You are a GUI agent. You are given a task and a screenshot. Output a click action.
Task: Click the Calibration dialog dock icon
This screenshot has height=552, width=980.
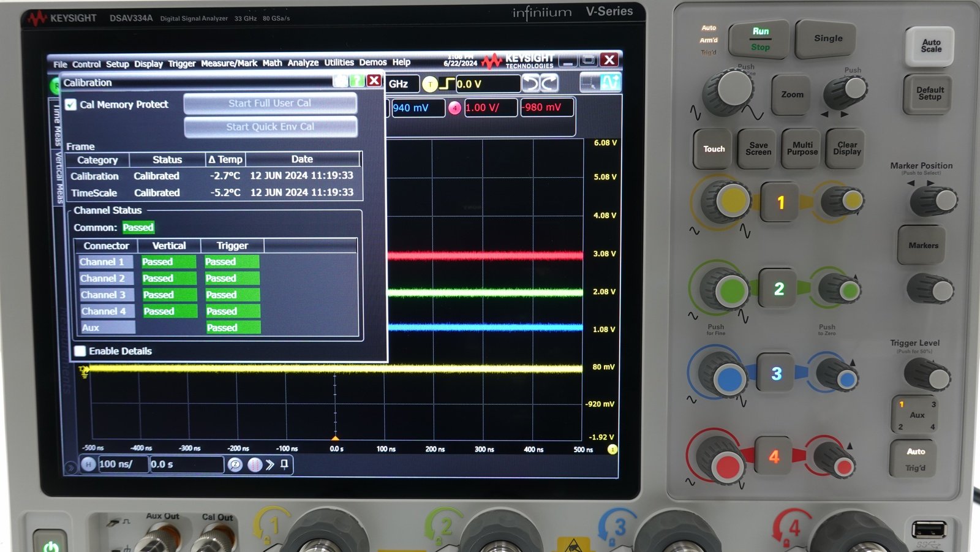tap(341, 81)
